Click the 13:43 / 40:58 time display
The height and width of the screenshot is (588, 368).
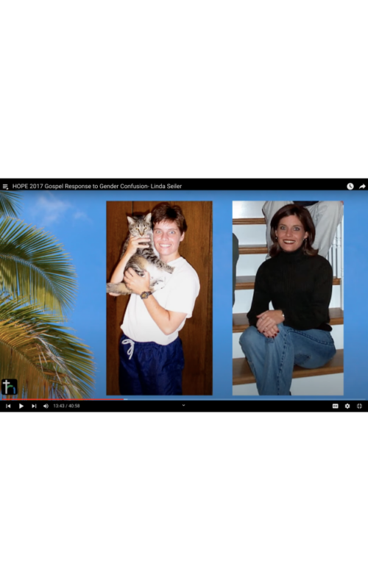click(x=66, y=406)
